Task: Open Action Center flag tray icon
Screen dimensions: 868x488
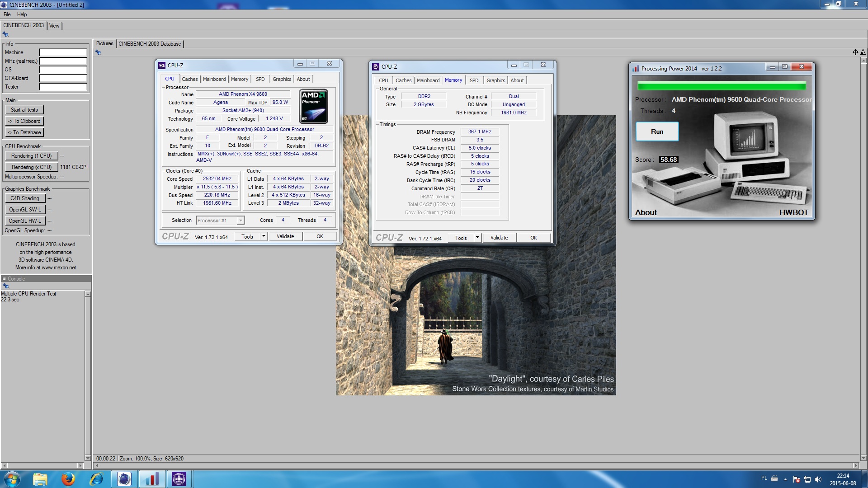Action: tap(797, 479)
